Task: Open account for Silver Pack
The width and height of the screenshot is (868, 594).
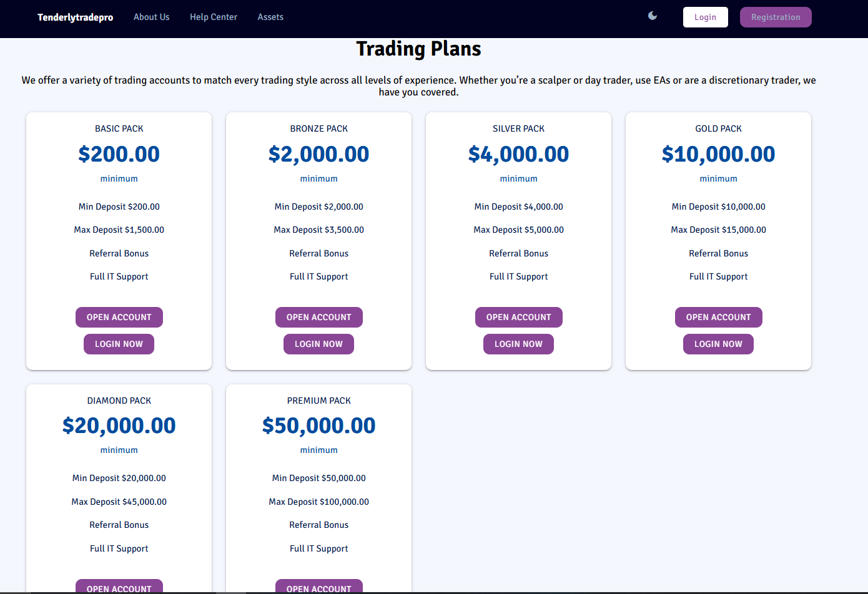Action: [x=518, y=317]
